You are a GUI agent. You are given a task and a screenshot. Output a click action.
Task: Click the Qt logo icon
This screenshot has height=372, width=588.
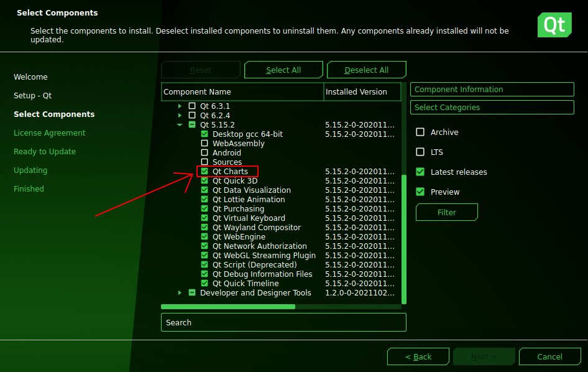pos(554,25)
